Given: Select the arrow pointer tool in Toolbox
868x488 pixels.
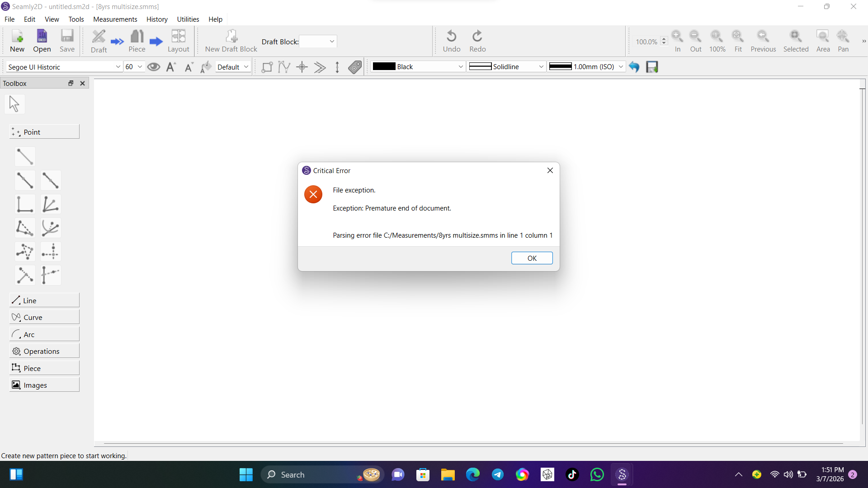Looking at the screenshot, I should click(x=14, y=104).
